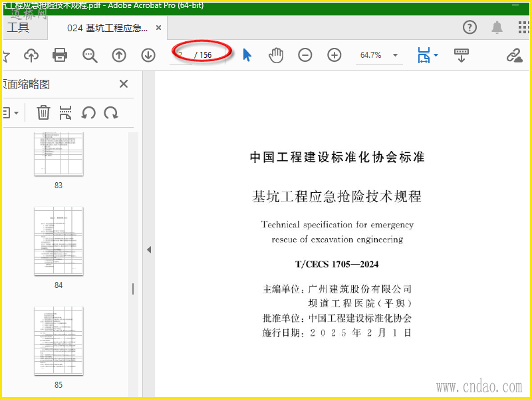Image resolution: width=532 pixels, height=399 pixels.
Task: Rotate pages clockwise
Action: click(x=111, y=112)
